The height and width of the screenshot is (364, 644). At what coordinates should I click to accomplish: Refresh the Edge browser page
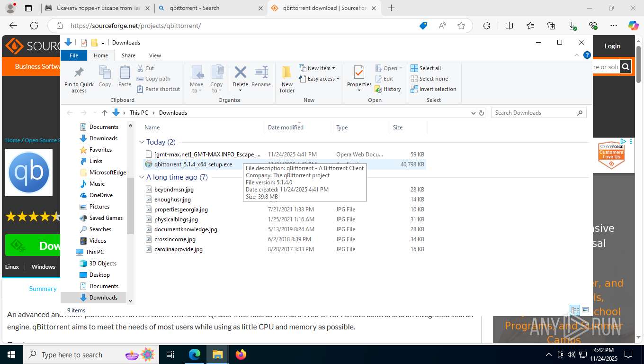point(34,26)
